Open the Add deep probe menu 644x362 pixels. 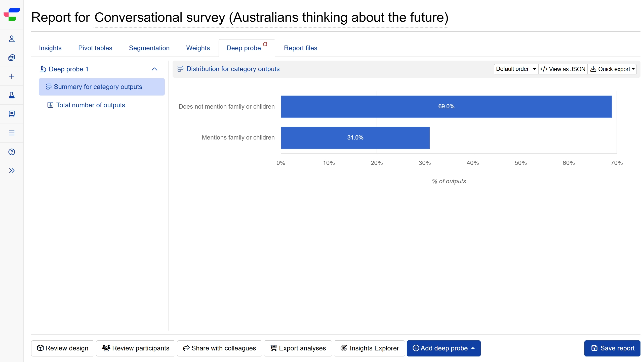click(x=444, y=348)
